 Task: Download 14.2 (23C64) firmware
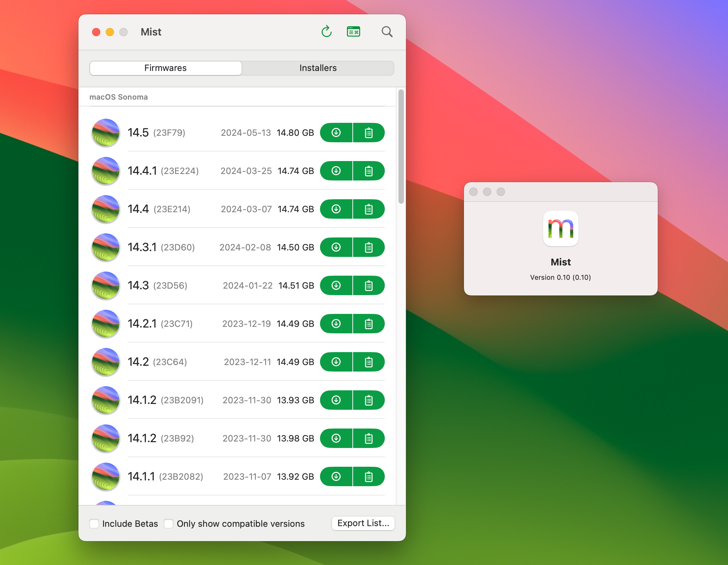point(336,362)
